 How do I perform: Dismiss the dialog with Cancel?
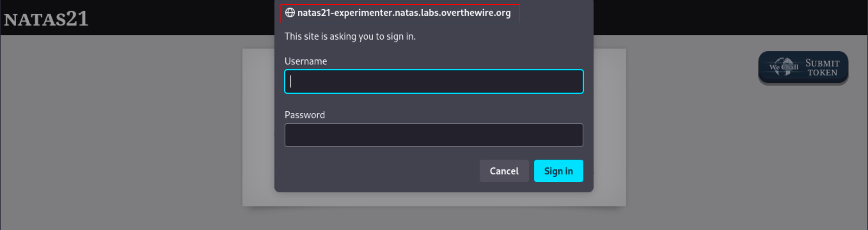tap(504, 171)
